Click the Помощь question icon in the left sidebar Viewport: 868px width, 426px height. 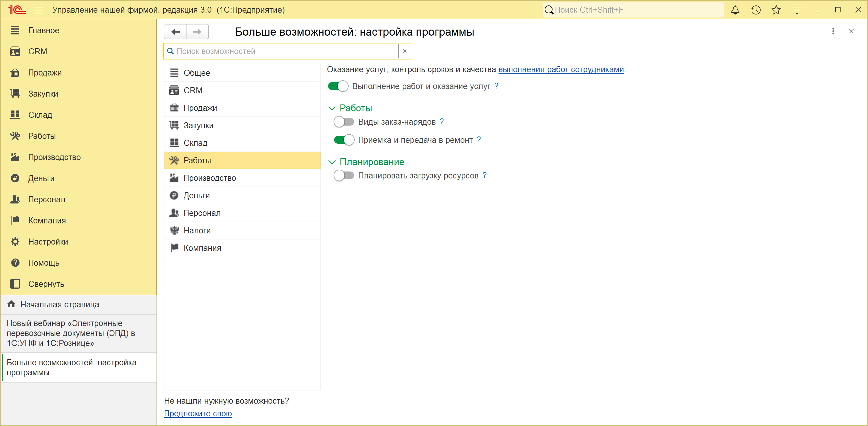(x=15, y=263)
